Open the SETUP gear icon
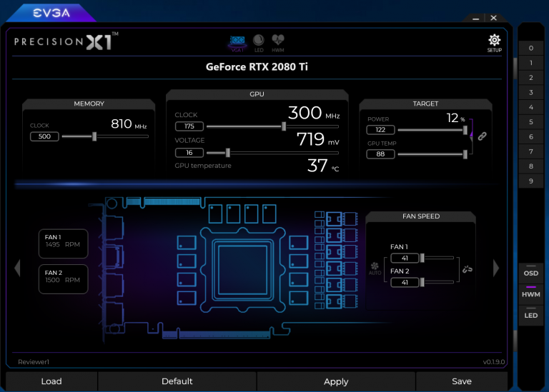Viewport: 549px width, 392px height. pyautogui.click(x=495, y=43)
